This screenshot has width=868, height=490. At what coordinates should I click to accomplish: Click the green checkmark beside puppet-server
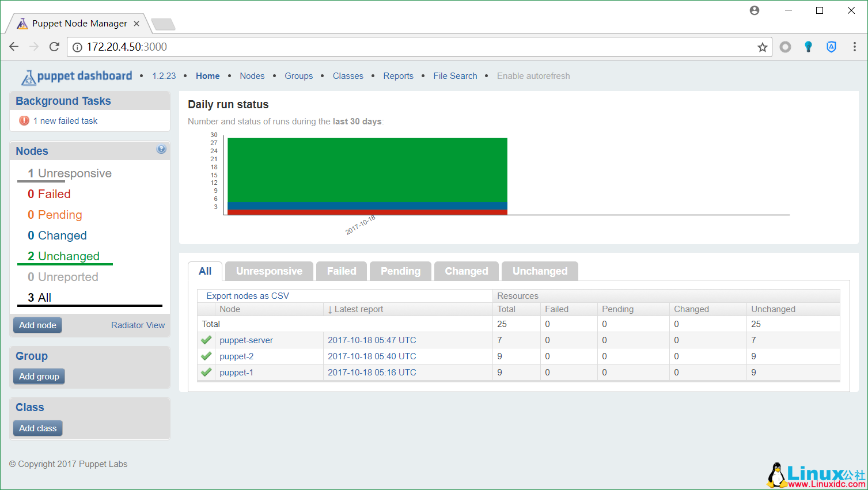pyautogui.click(x=206, y=340)
